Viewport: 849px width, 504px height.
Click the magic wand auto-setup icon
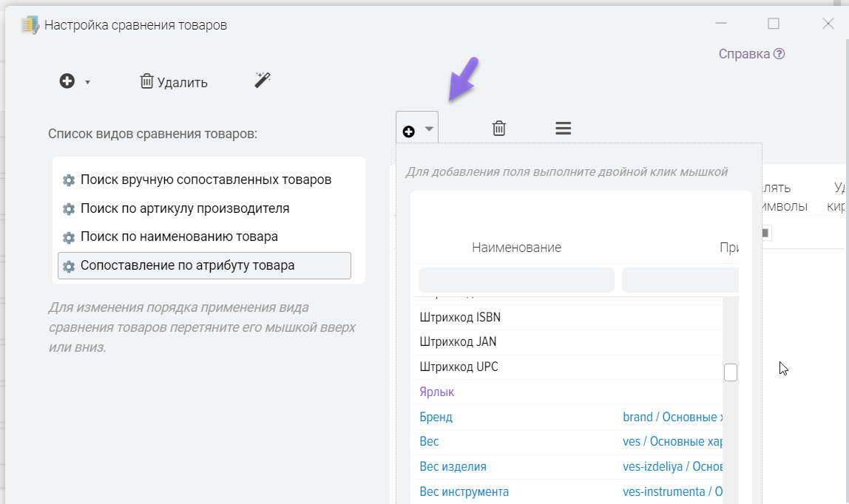263,81
